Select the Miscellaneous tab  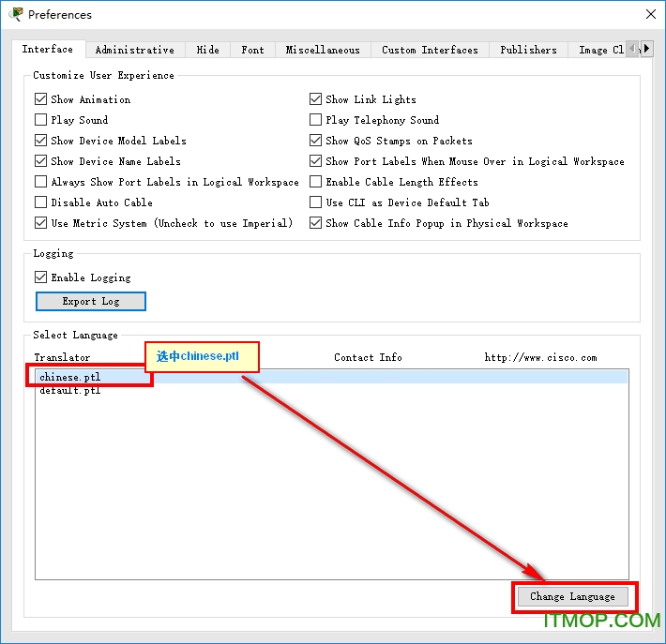[x=323, y=50]
